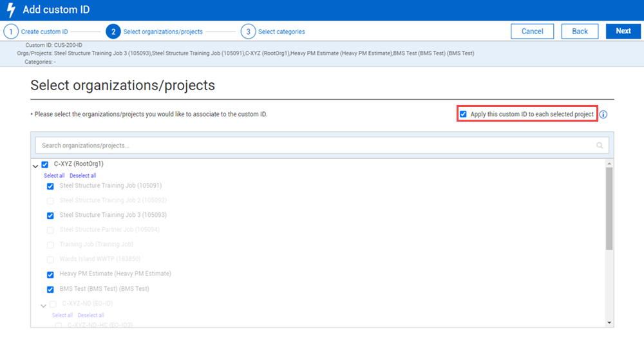Click step 3 circle Select categories
The width and height of the screenshot is (644, 345).
[248, 32]
